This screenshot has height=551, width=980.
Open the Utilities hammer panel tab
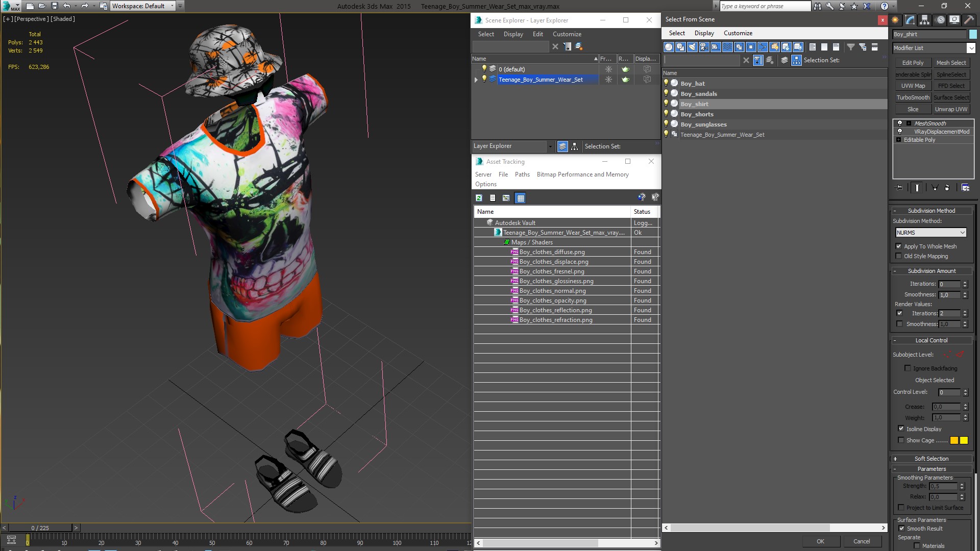969,20
